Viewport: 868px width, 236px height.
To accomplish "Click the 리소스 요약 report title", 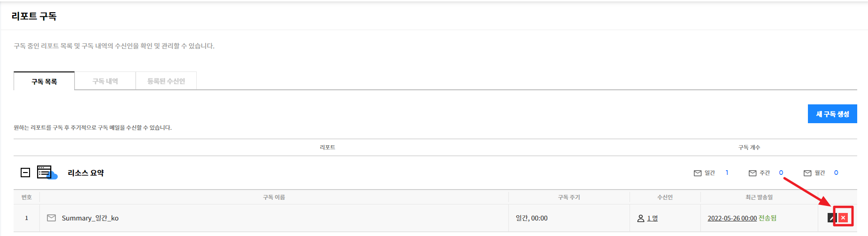I will 86,173.
